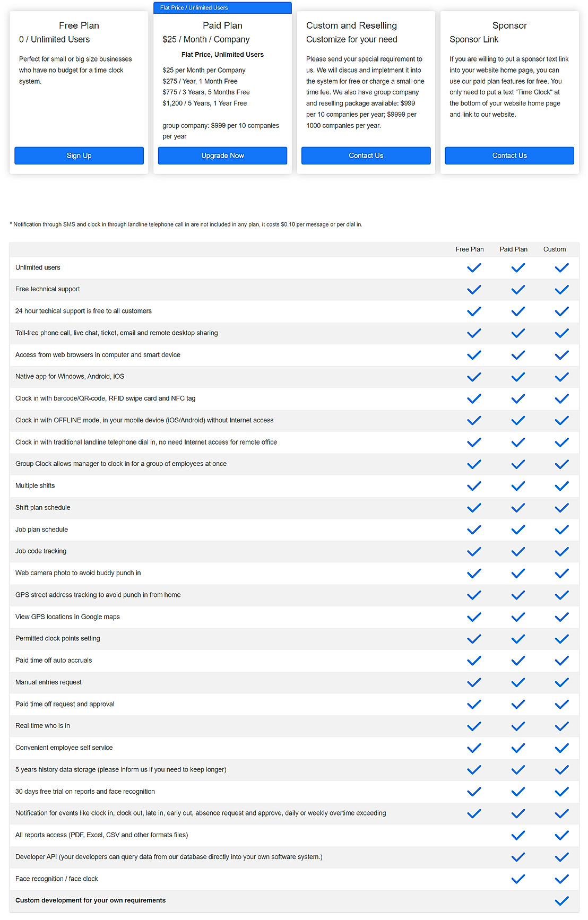Click the Custom checkmark for Custom development row
The height and width of the screenshot is (920, 588).
click(561, 900)
